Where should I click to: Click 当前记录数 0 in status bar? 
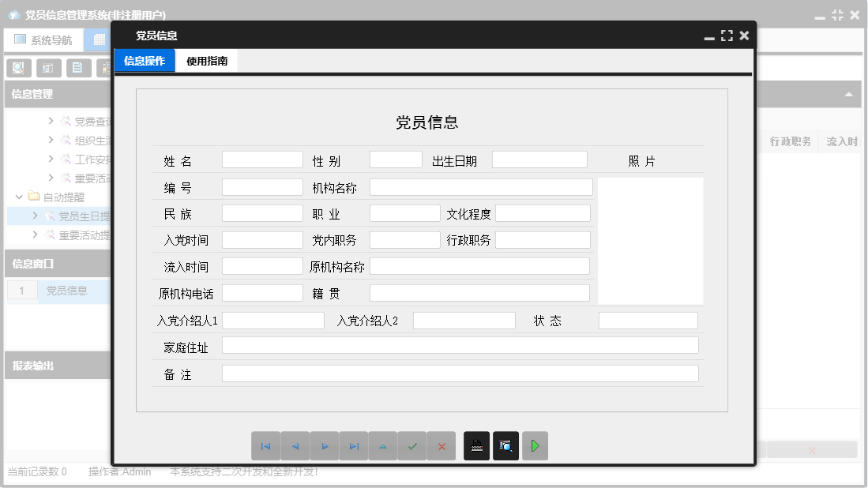[37, 471]
